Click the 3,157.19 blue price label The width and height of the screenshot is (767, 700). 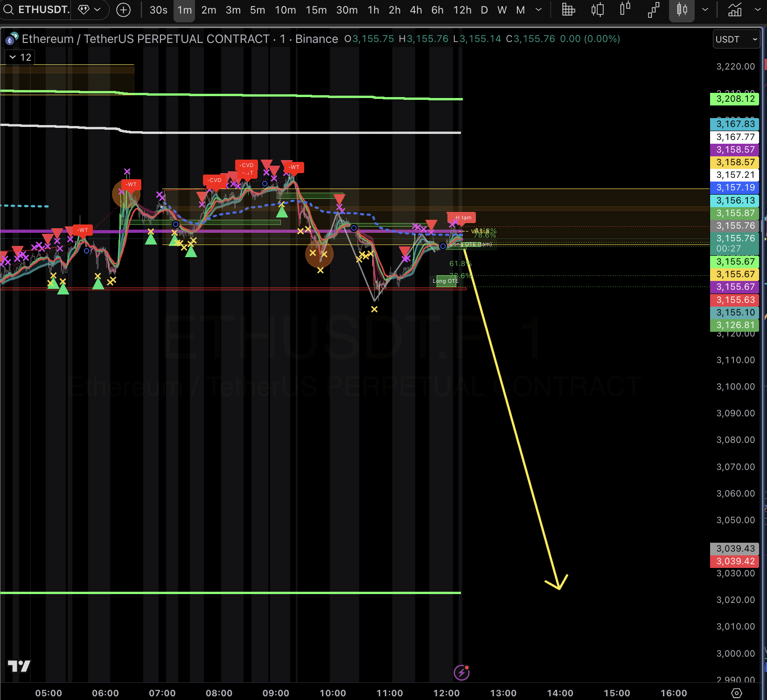735,188
